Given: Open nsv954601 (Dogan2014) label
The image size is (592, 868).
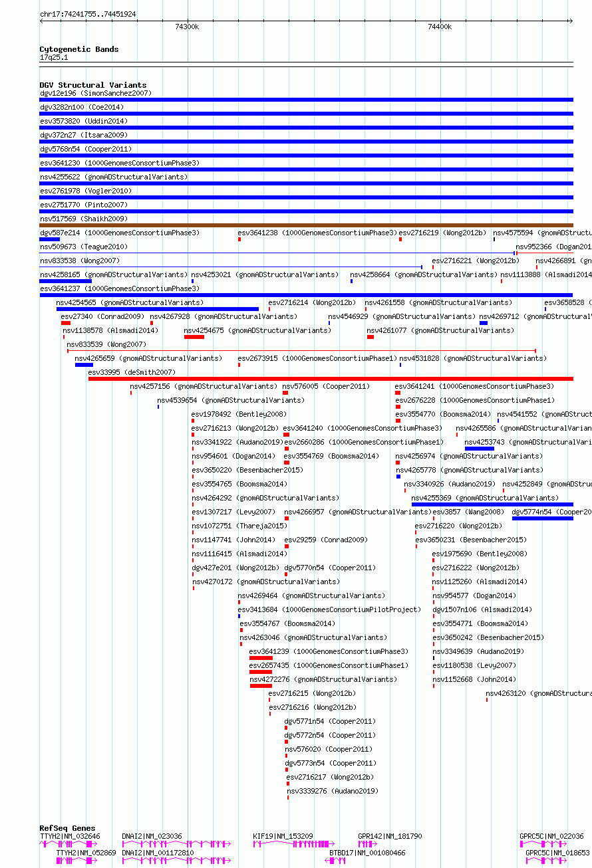Looking at the screenshot, I should click(x=233, y=456).
